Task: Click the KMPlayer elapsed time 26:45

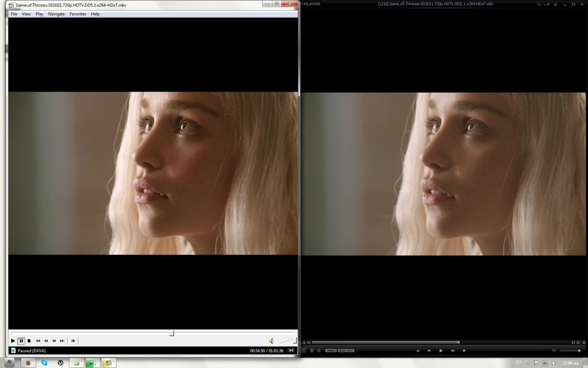Action: pyautogui.click(x=306, y=342)
